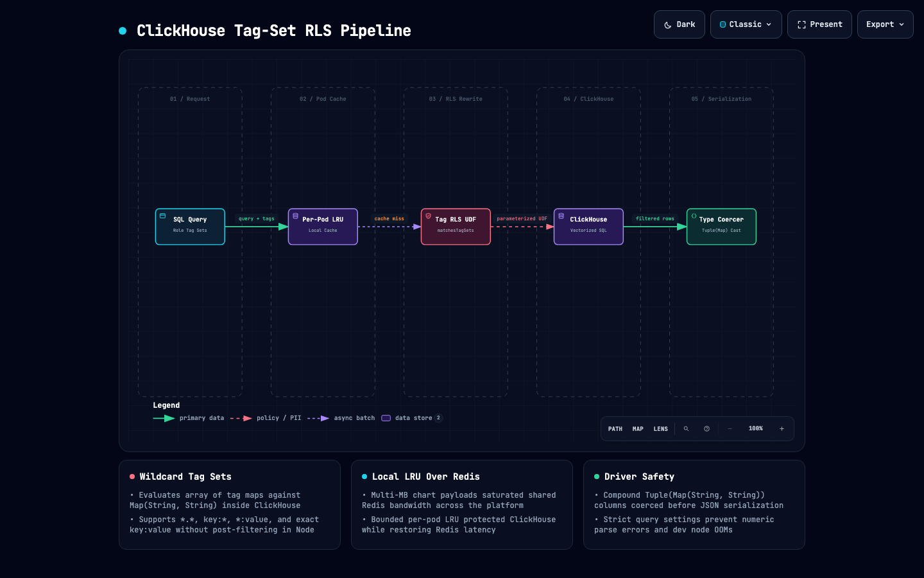924x578 pixels.
Task: Click the Per-Pod LRU database icon
Action: pyautogui.click(x=295, y=216)
